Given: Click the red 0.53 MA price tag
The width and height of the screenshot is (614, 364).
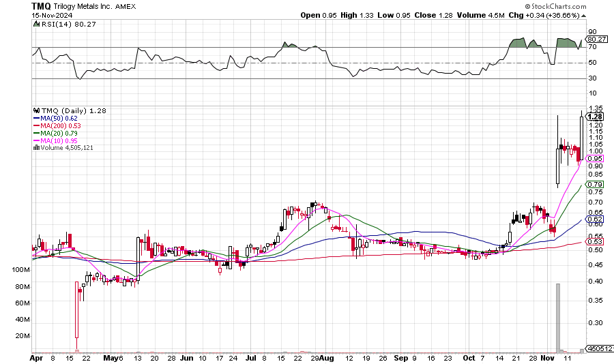Looking at the screenshot, I should click(x=594, y=242).
